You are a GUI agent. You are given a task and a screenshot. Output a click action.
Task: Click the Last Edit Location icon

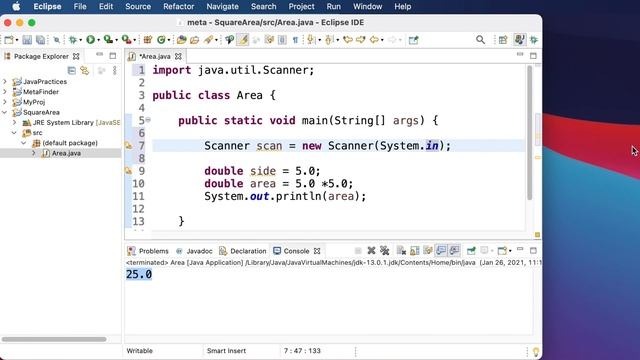click(x=348, y=40)
